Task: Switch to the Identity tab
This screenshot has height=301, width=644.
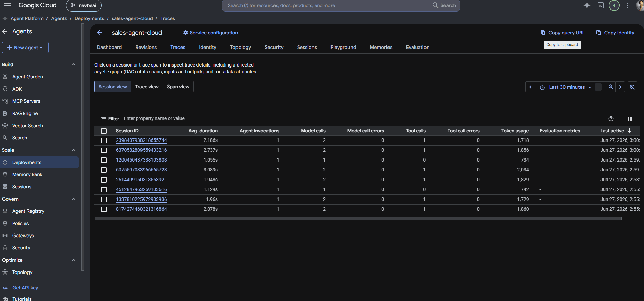Action: click(207, 47)
